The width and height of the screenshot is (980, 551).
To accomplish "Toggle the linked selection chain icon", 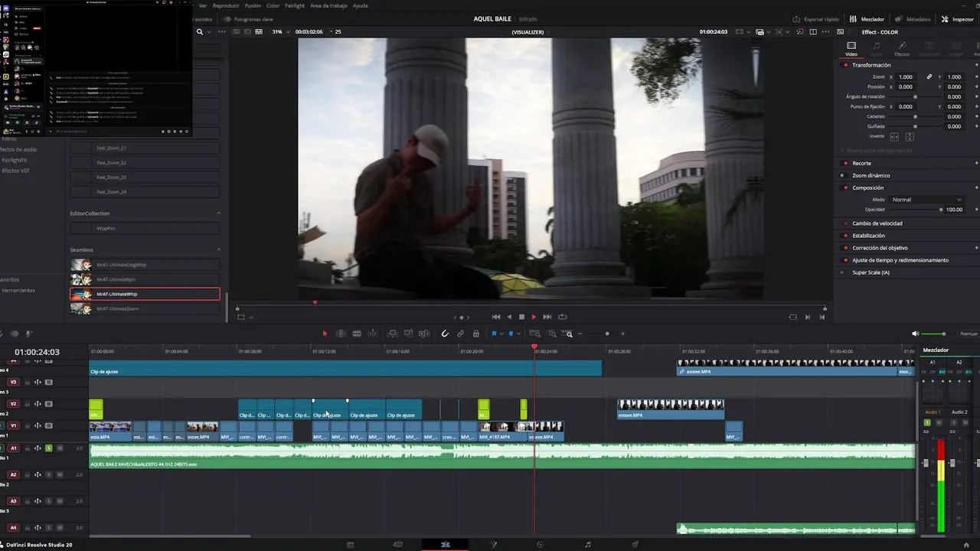I will pyautogui.click(x=460, y=334).
